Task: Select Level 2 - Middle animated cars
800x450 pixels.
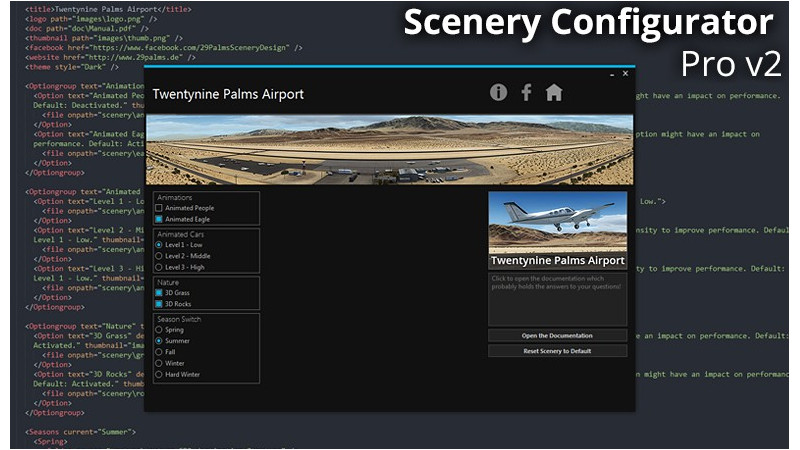Action: pyautogui.click(x=159, y=256)
